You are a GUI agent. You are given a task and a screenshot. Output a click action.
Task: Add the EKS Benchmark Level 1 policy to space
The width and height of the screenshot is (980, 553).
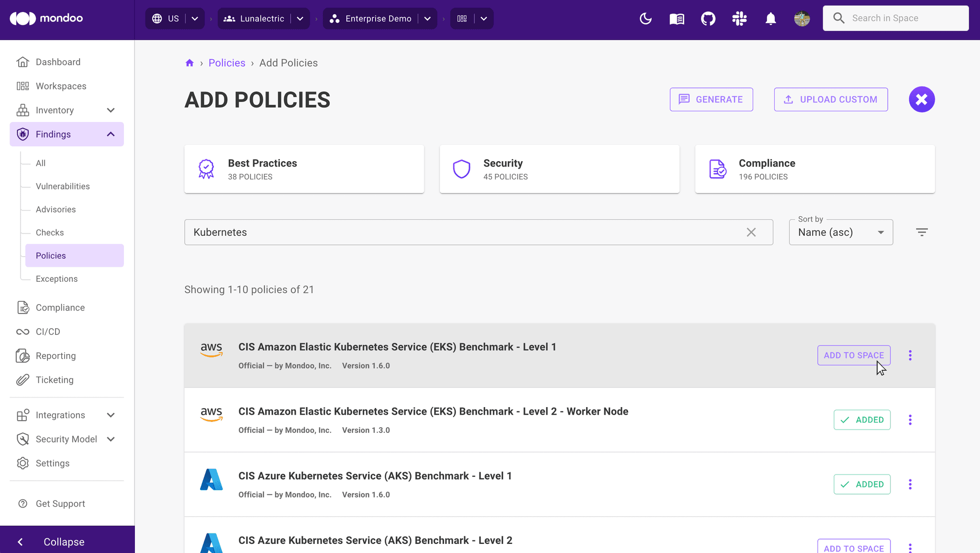[x=854, y=355]
